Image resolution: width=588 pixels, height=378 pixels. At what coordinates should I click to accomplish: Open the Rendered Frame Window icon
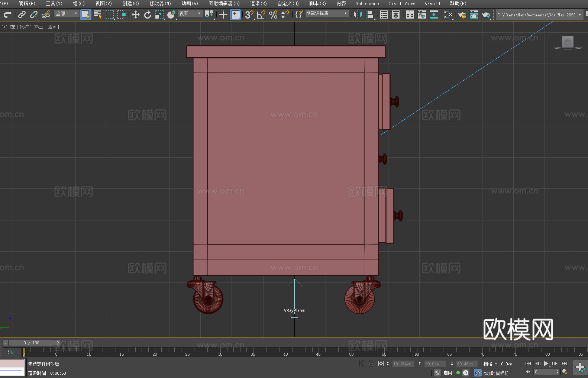(x=474, y=14)
